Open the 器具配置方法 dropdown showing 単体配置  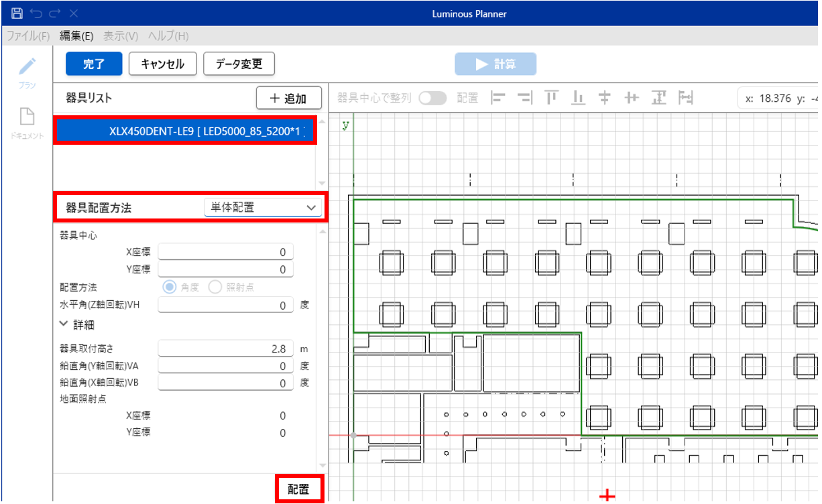click(262, 208)
